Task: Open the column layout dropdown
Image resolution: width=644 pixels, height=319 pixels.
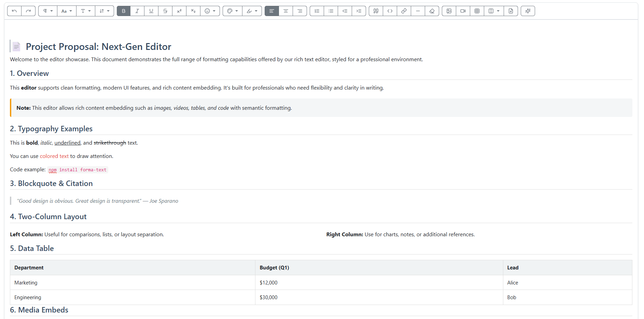Action: coord(494,11)
